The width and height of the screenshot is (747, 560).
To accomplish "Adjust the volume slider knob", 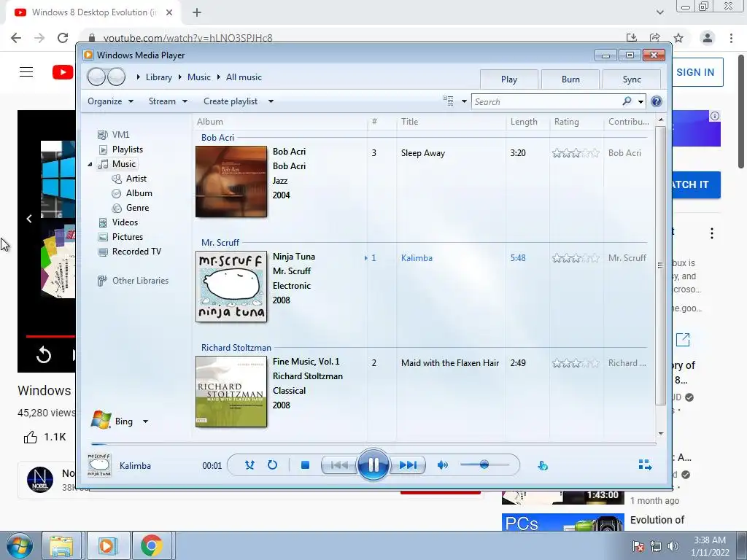I will (484, 464).
